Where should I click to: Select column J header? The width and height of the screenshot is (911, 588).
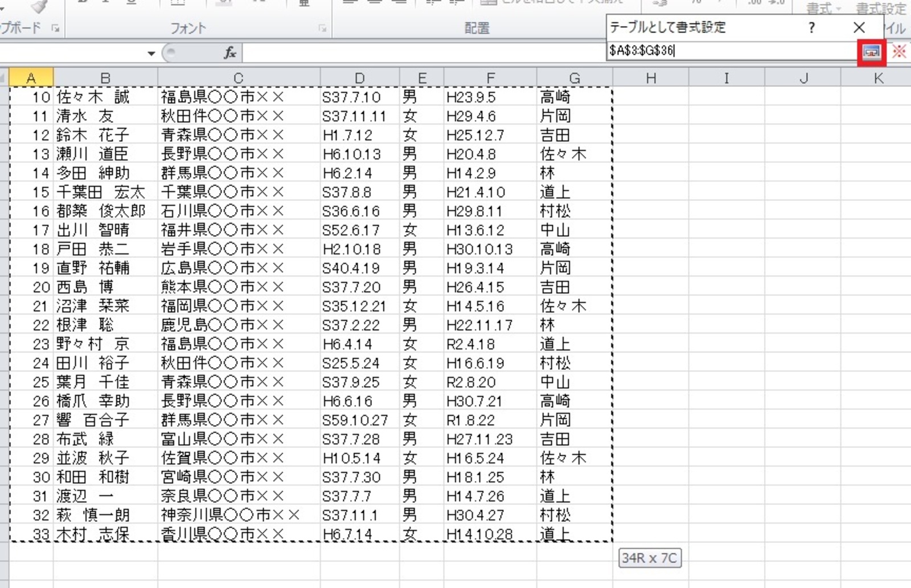[x=803, y=77]
